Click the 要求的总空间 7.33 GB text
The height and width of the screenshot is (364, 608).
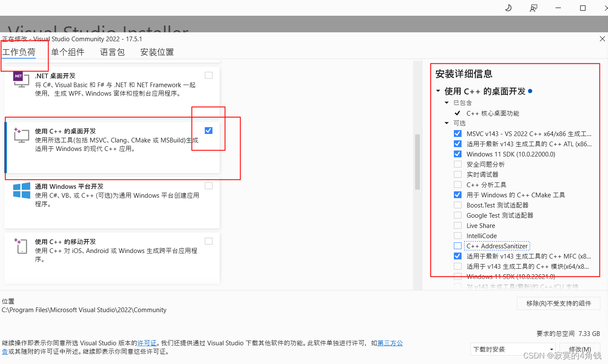click(x=568, y=334)
